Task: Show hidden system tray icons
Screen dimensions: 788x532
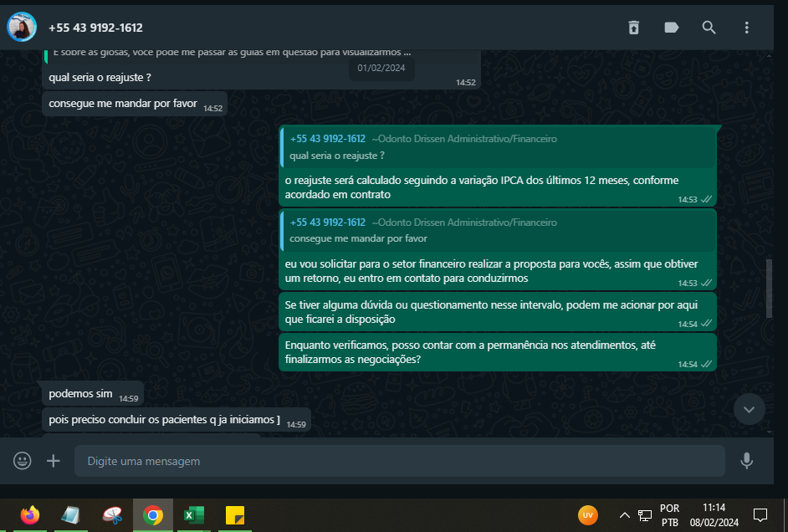Action: [624, 515]
